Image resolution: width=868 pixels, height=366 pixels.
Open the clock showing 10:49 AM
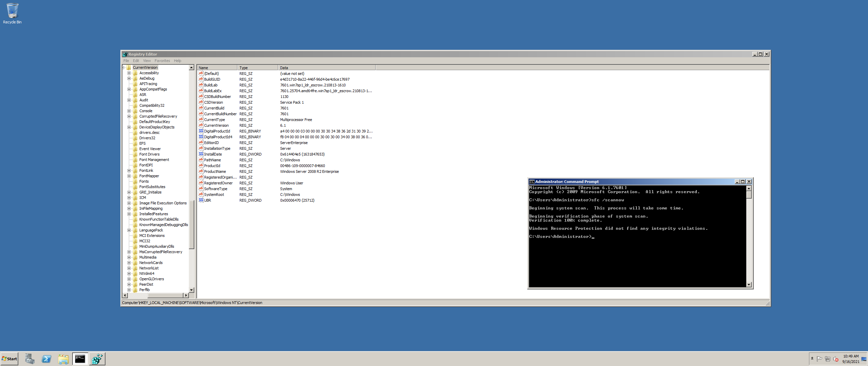[851, 359]
